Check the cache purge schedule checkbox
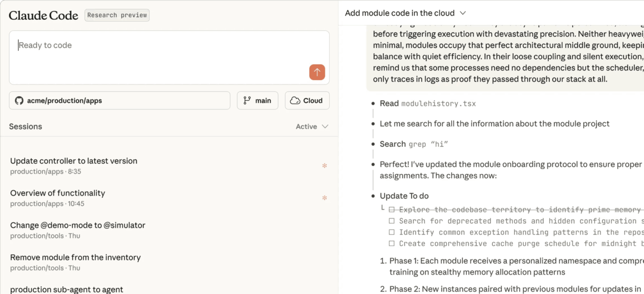This screenshot has width=644, height=294. click(391, 243)
